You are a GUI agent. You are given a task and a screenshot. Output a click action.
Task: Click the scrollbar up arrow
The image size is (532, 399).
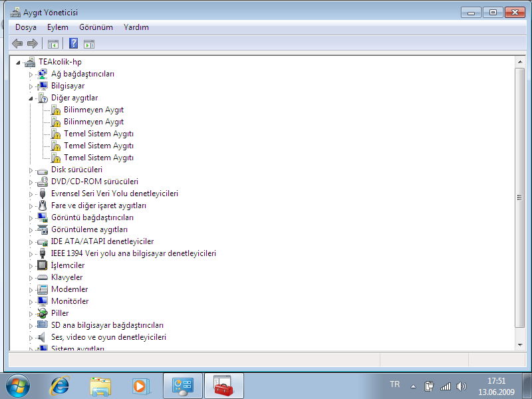click(520, 62)
